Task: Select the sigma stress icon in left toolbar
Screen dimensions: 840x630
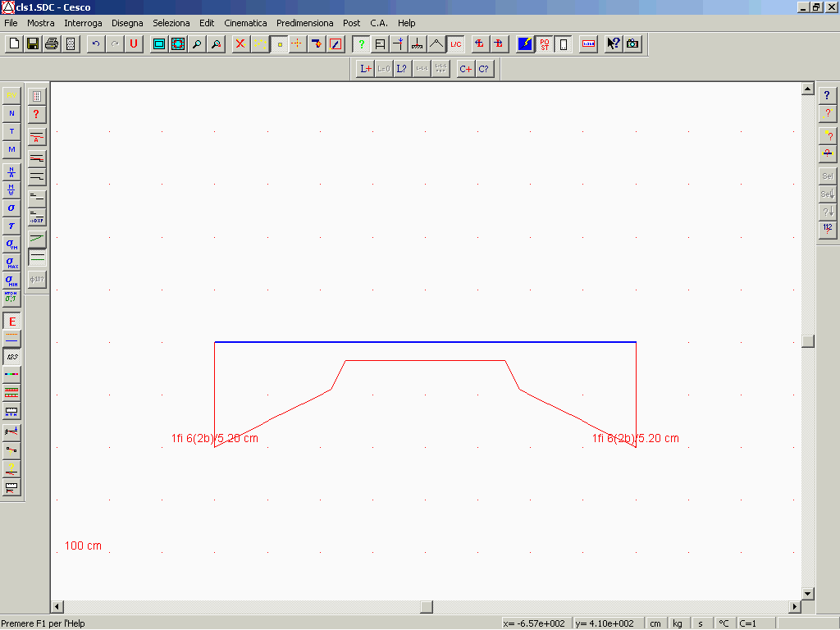Action: (x=11, y=208)
